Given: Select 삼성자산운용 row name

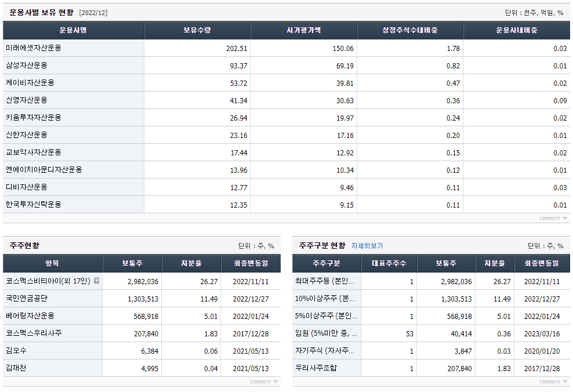Looking at the screenshot, I should pos(27,66).
